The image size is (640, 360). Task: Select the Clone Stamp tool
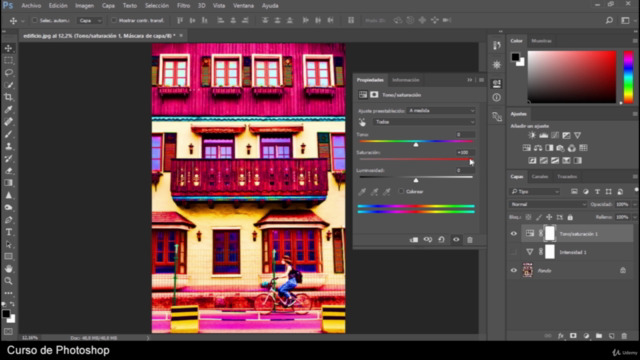pos(9,146)
